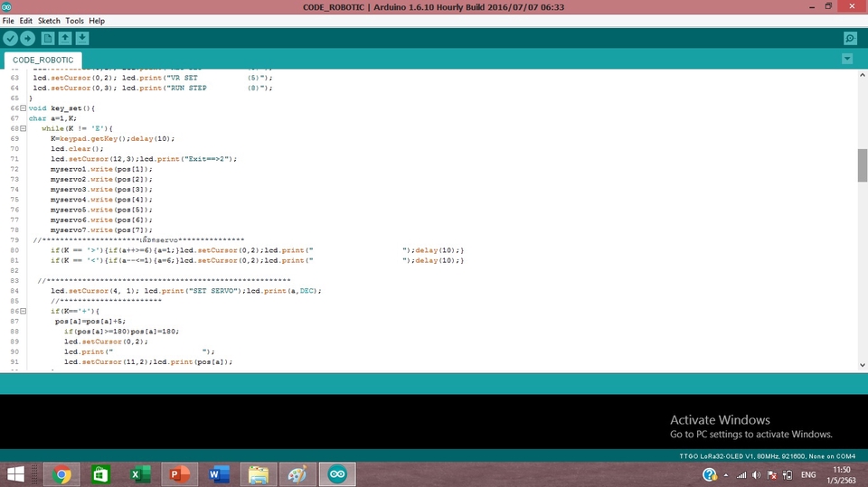The height and width of the screenshot is (487, 868).
Task: Click the Verify sketch checkmark button
Action: click(x=11, y=38)
